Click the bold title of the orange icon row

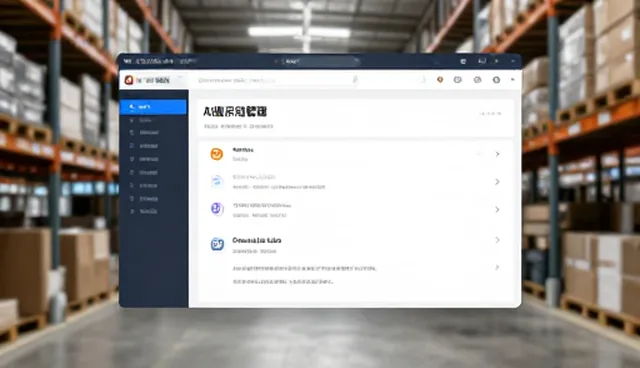click(x=243, y=150)
